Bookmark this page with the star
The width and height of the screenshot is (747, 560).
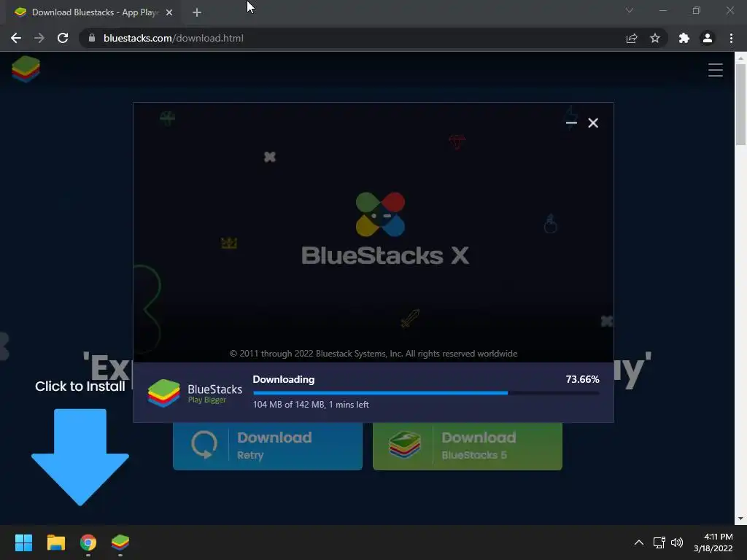(655, 38)
